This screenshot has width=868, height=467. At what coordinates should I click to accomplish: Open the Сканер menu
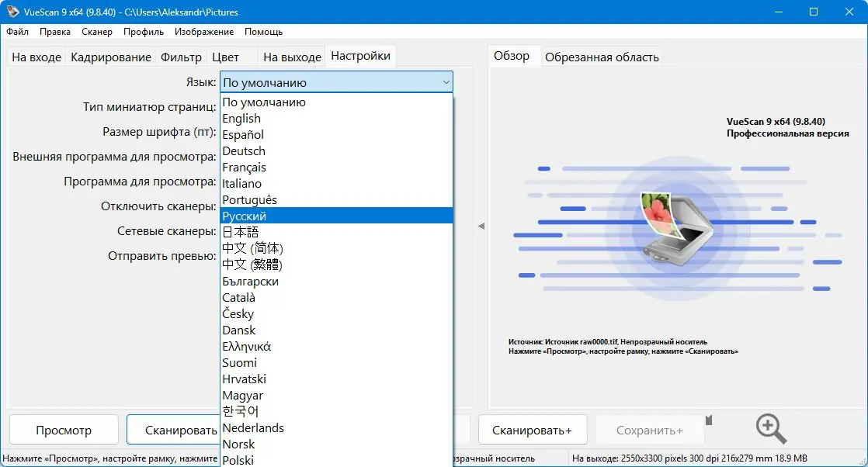click(x=97, y=32)
